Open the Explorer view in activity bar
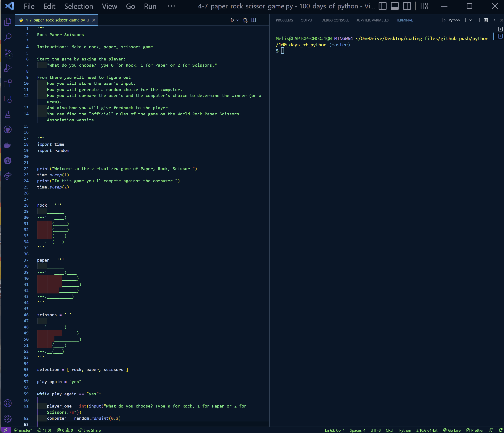 pyautogui.click(x=8, y=22)
